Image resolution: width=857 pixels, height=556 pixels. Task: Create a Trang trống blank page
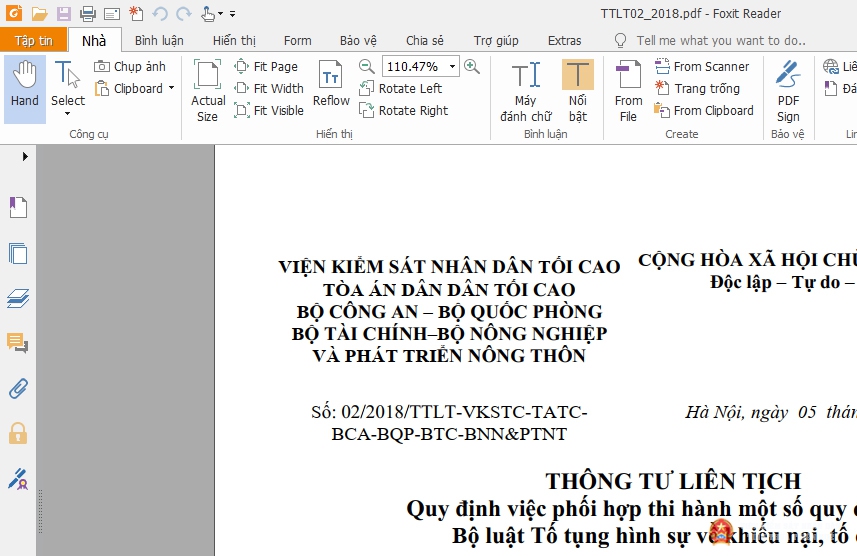point(697,89)
